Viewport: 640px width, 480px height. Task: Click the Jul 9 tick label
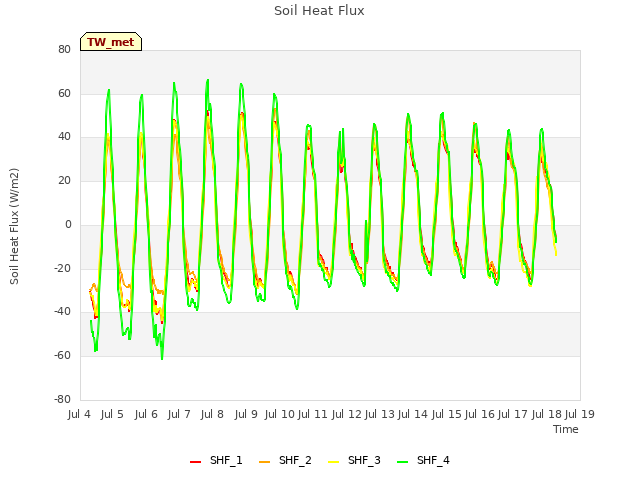point(246,414)
